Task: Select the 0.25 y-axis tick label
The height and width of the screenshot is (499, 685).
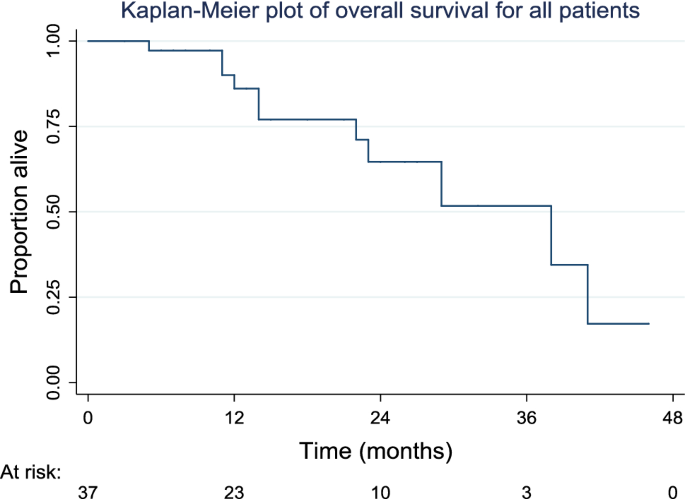Action: click(59, 297)
